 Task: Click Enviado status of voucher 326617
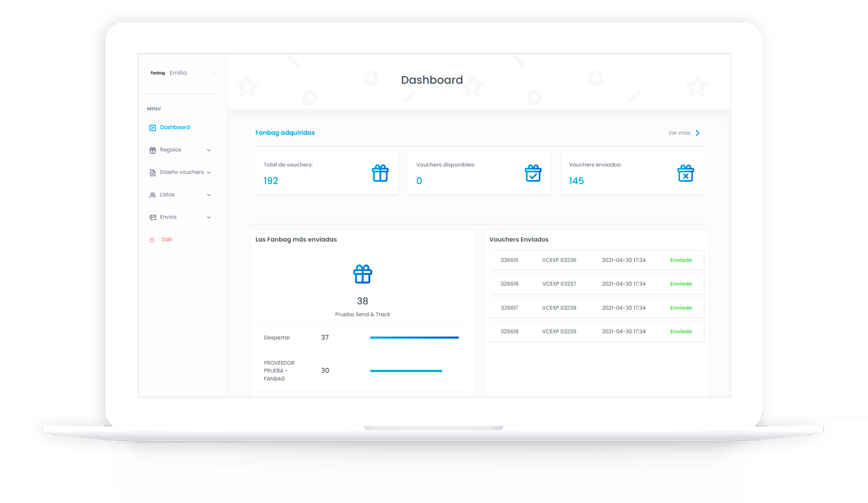click(681, 308)
